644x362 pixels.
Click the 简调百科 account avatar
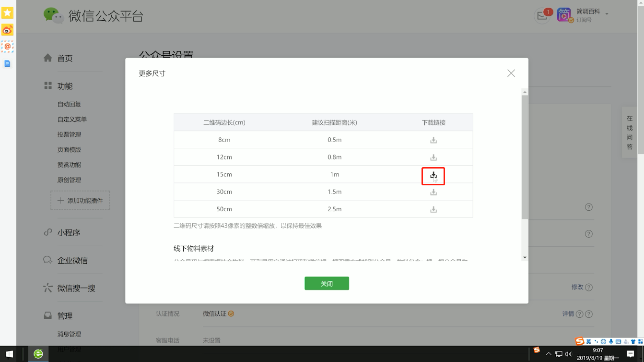[564, 14]
